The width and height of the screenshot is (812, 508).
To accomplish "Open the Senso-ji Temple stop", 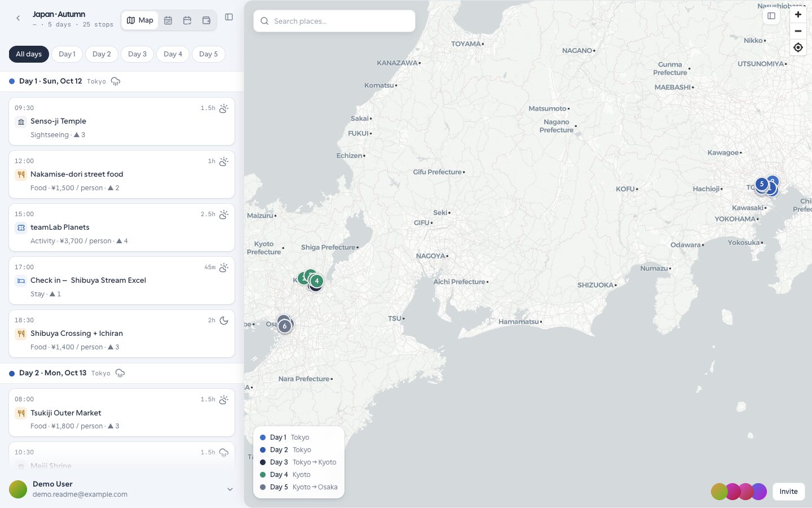I will click(x=122, y=121).
